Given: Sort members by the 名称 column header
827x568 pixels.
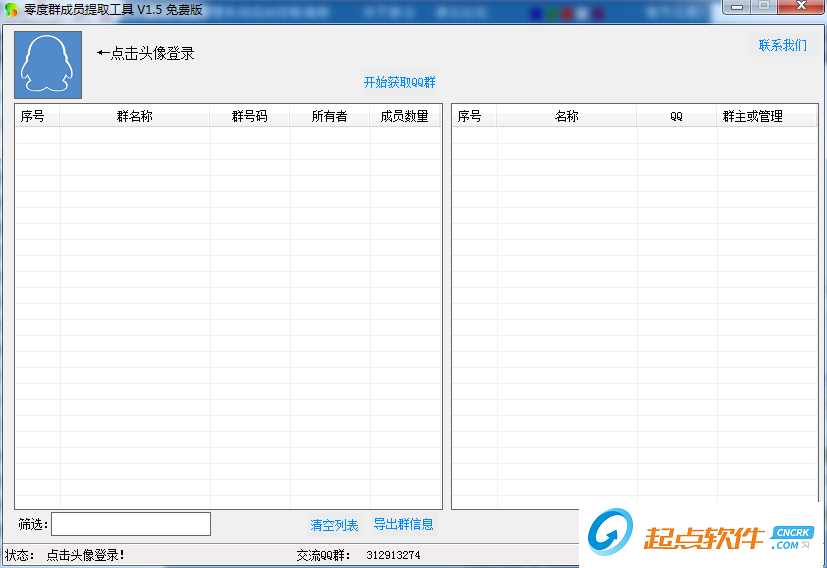Looking at the screenshot, I should pyautogui.click(x=566, y=116).
